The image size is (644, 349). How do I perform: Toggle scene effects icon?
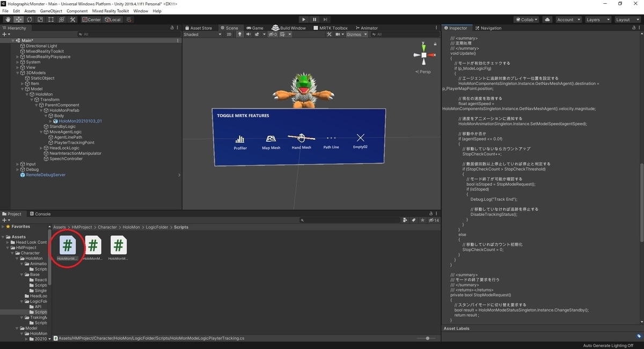click(258, 34)
